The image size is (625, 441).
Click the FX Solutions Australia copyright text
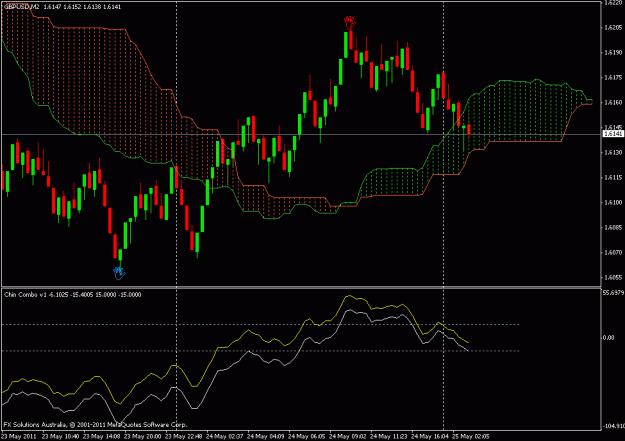click(x=96, y=425)
